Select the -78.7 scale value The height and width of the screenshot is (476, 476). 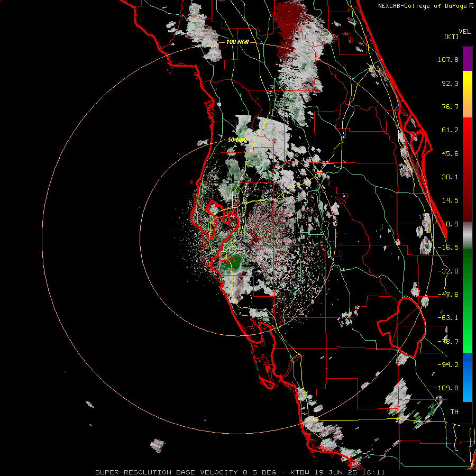(448, 342)
